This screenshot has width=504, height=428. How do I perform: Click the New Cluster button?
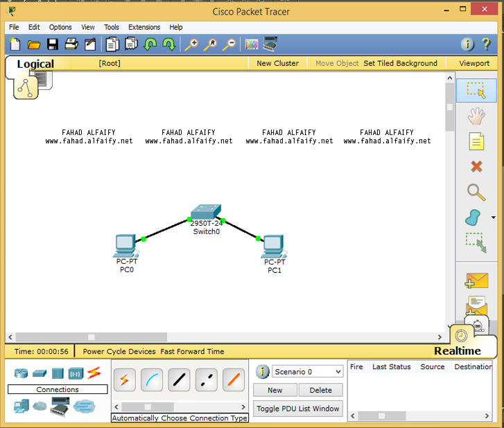point(277,63)
